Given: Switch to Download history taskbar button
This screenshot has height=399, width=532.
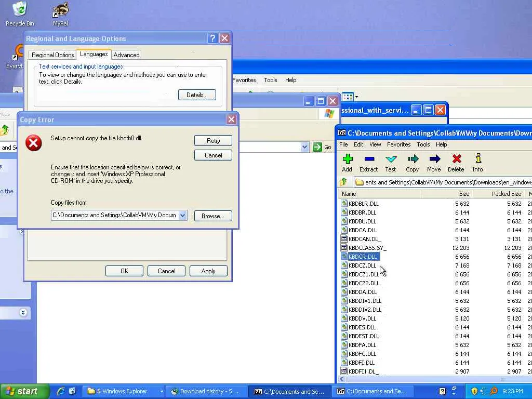Looking at the screenshot, I should [x=206, y=391].
